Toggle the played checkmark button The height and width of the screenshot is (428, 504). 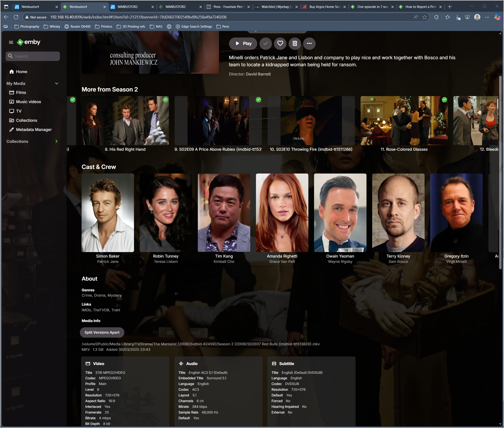266,43
